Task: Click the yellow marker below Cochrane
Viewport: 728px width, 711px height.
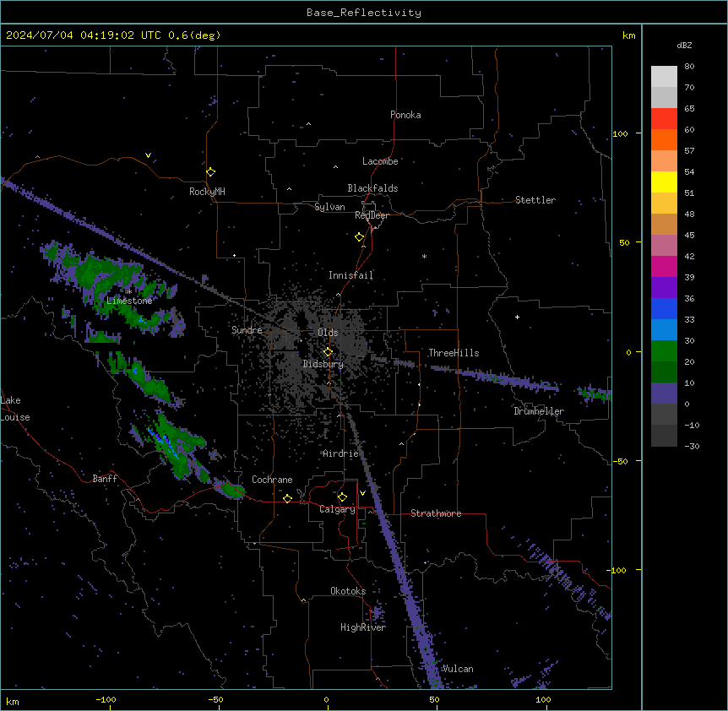Action: point(287,498)
